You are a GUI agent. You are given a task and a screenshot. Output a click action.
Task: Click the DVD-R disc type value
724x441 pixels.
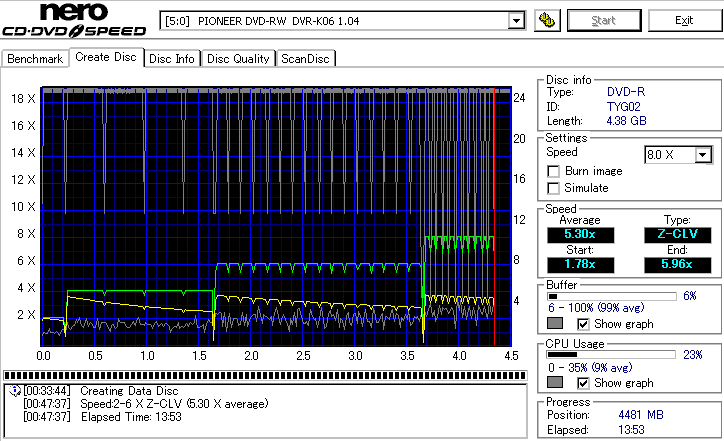626,92
